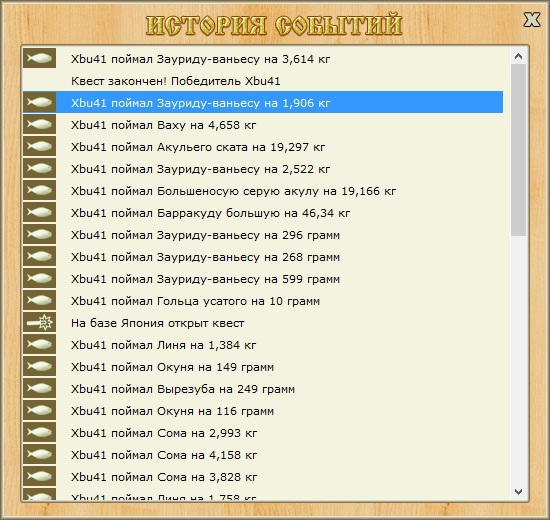This screenshot has width=550, height=520.
Task: Click quest icon beside Япония открыт квест
Action: pos(39,322)
